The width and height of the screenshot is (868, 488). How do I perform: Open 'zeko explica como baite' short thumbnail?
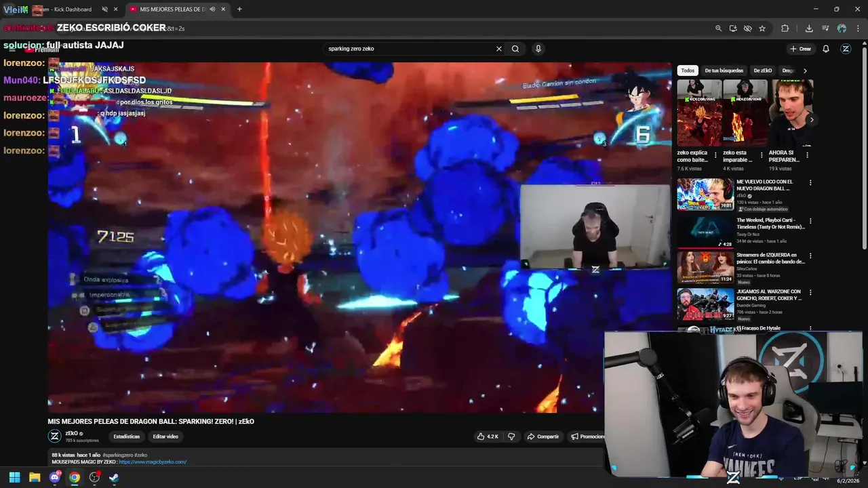(x=699, y=113)
